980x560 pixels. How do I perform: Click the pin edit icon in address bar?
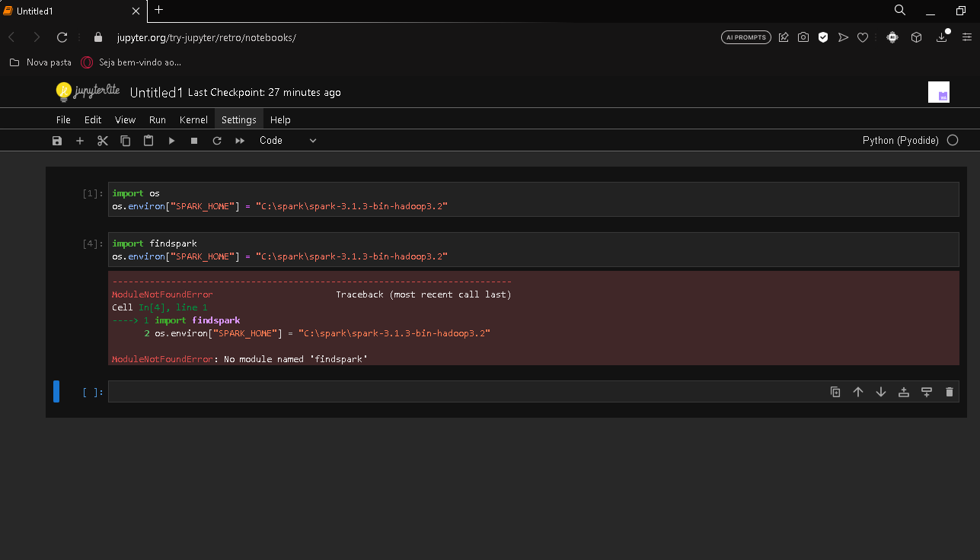(x=784, y=37)
